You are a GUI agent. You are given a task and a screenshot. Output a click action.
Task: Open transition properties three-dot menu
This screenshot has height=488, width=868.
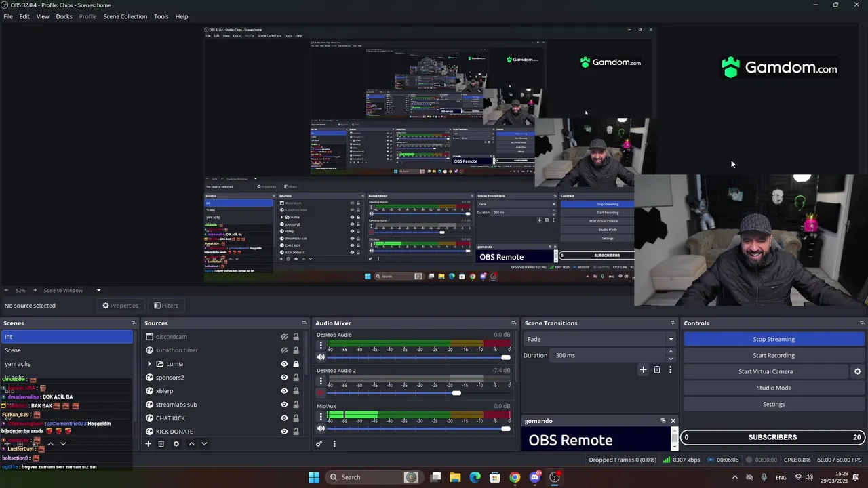coord(670,369)
